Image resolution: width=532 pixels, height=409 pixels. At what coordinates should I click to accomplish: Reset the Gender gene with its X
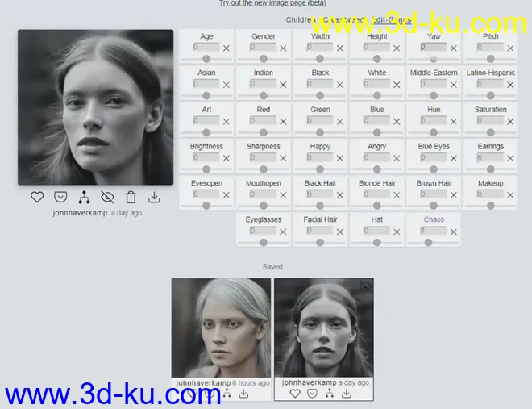[x=283, y=48]
